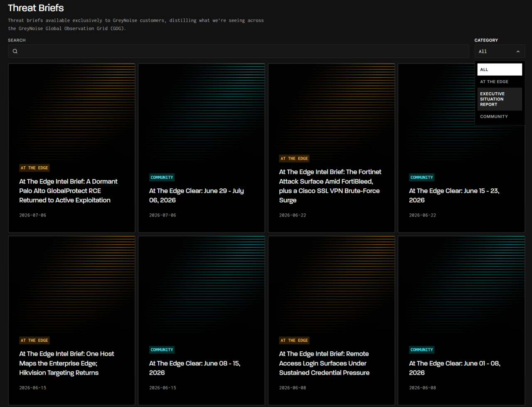The height and width of the screenshot is (407, 532).
Task: Toggle the Category dropdown chevron arrow
Action: click(518, 52)
